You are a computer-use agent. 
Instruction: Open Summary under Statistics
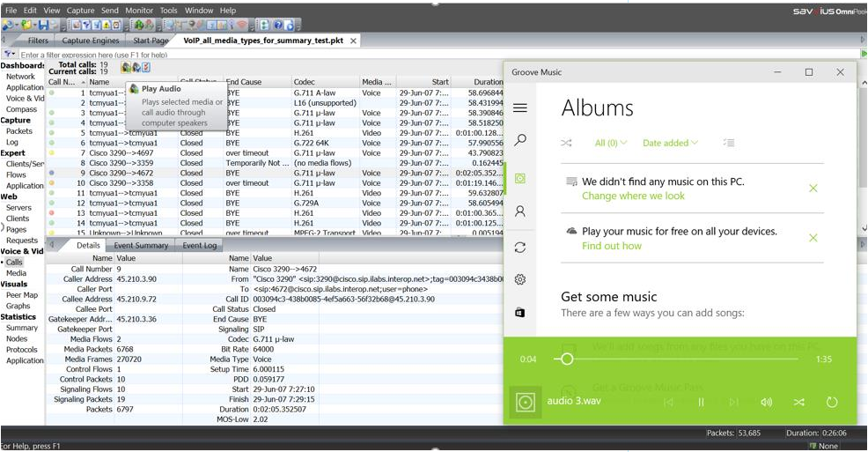[22, 328]
